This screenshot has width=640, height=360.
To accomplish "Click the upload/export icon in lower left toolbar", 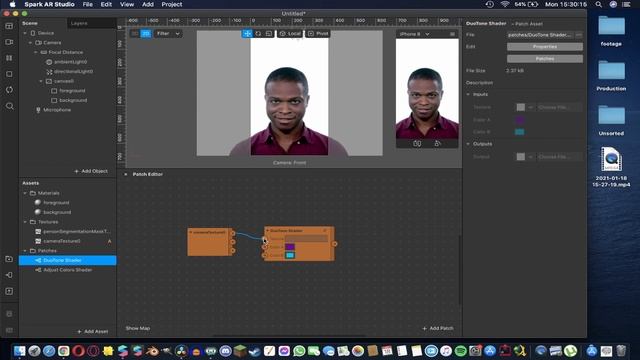I will [x=9, y=291].
